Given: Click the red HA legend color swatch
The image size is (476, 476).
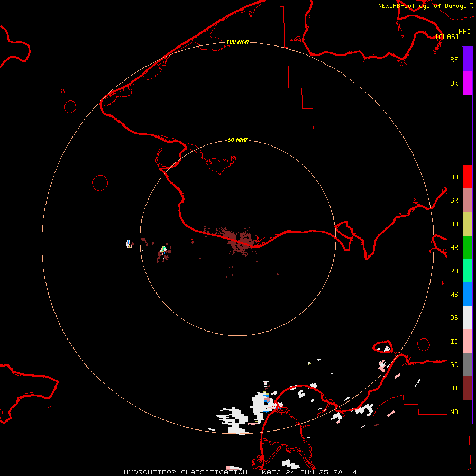Looking at the screenshot, I should tap(467, 177).
